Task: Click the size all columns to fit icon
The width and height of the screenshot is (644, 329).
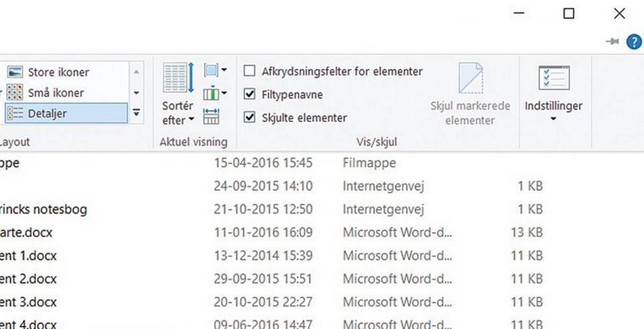Action: click(x=211, y=117)
